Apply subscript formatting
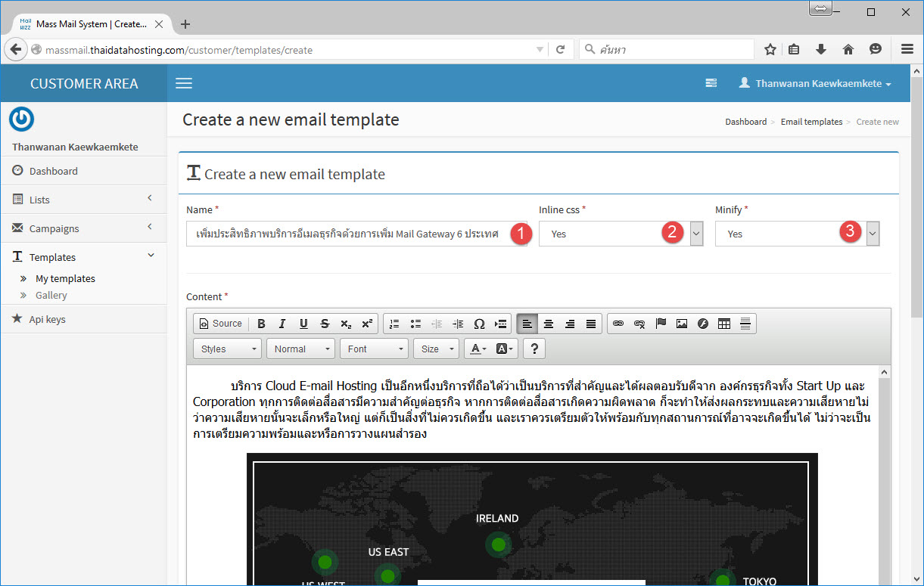Screen dimensions: 924x586 (346, 324)
